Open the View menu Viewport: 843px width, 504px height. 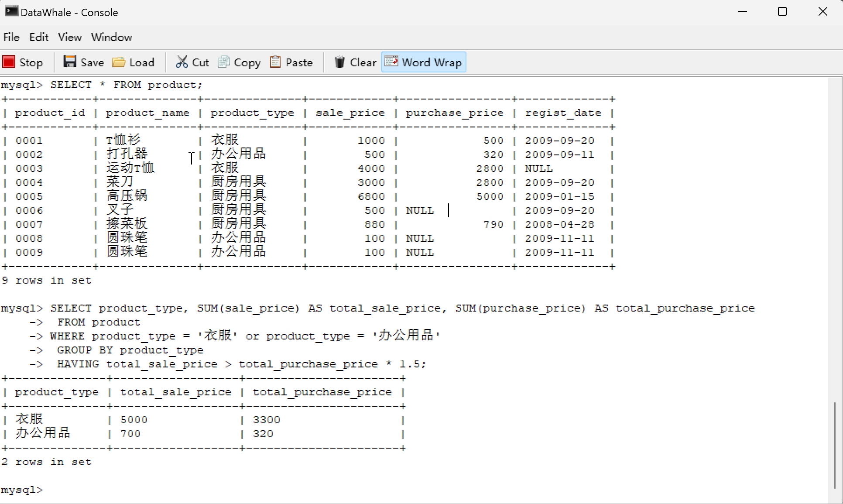click(x=70, y=38)
